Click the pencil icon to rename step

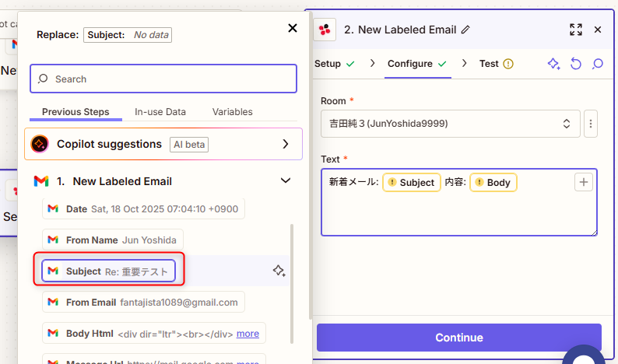coord(465,30)
